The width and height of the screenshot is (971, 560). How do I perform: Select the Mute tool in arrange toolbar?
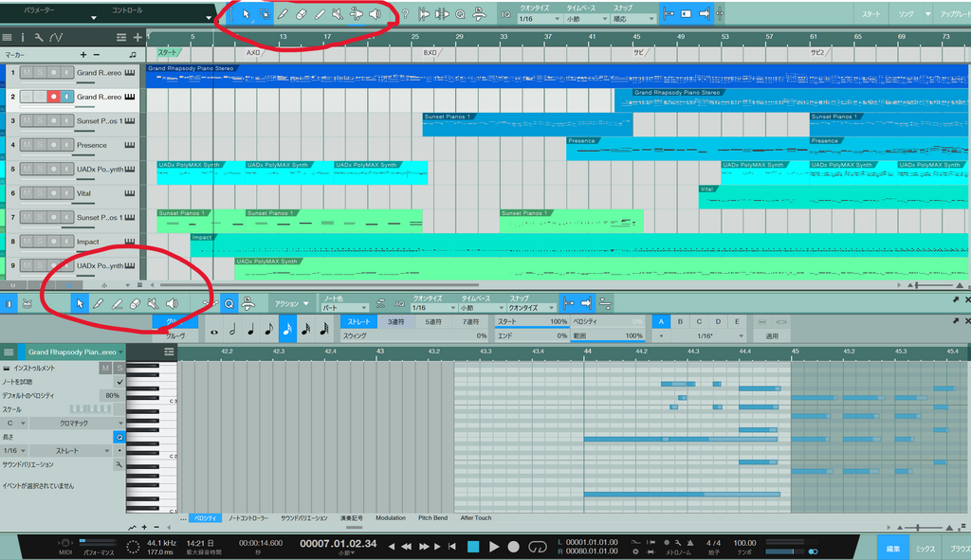(x=339, y=14)
